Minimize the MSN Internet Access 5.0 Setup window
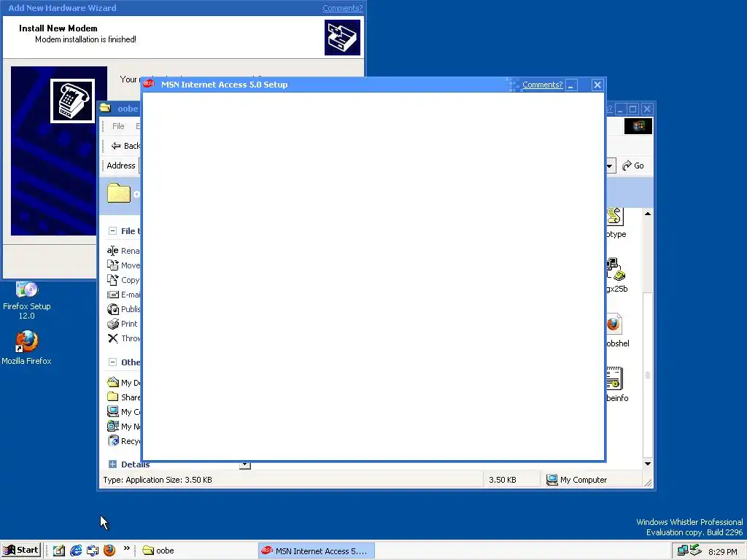This screenshot has height=560, width=747. [x=572, y=85]
